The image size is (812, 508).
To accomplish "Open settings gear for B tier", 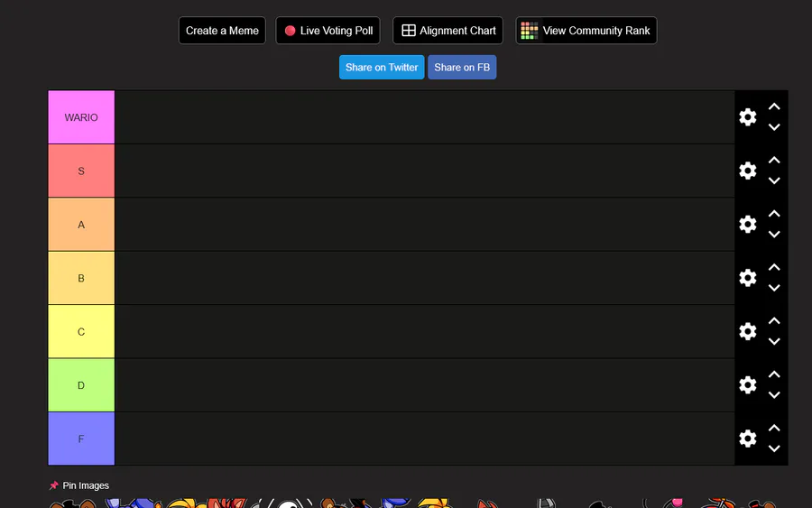I will point(747,278).
